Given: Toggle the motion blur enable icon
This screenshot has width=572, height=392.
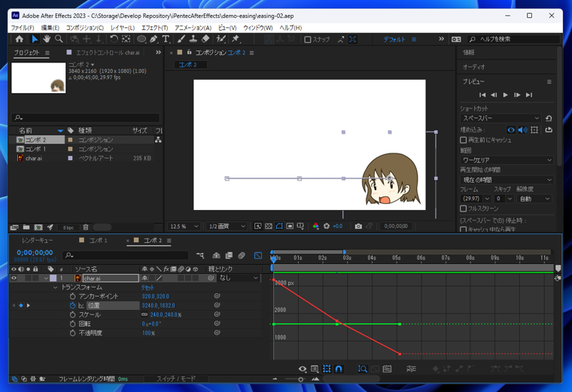Looking at the screenshot, I should coord(241,256).
